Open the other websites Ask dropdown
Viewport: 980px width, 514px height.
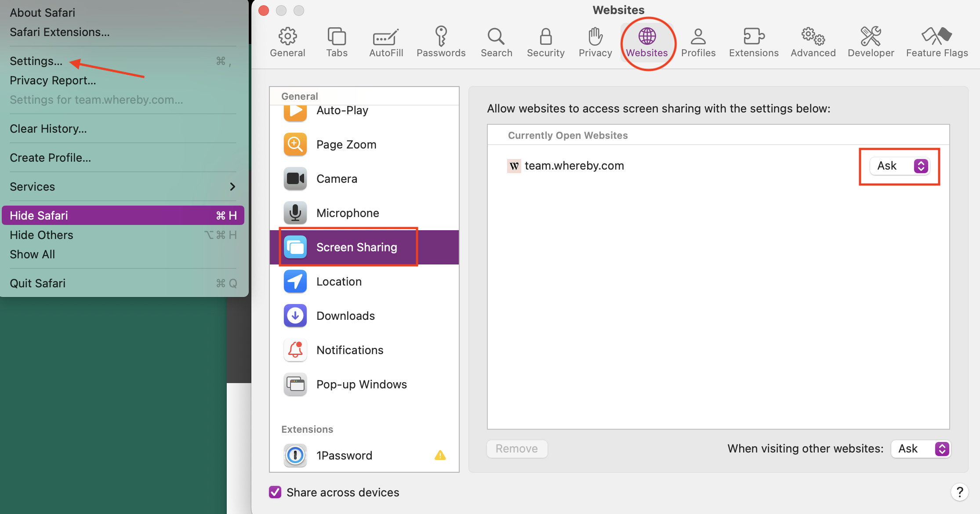click(921, 449)
